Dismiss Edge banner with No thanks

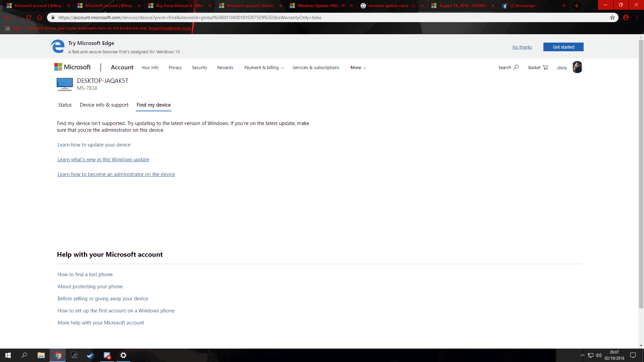coord(522,47)
